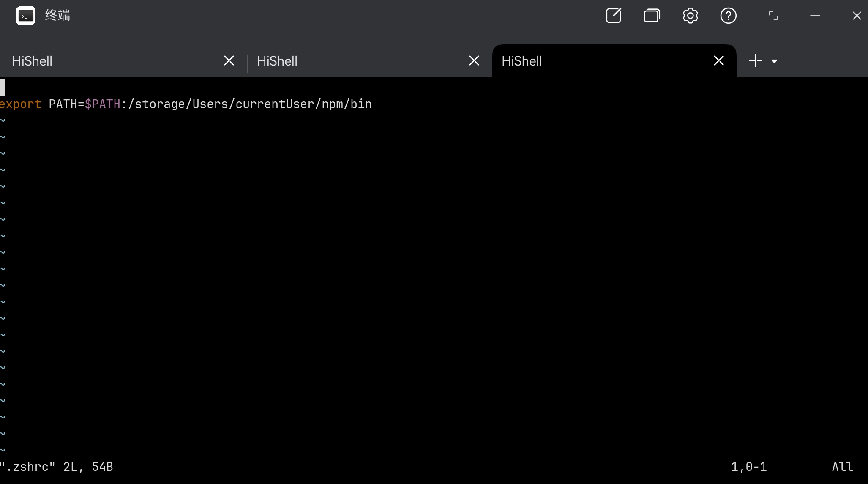Toggle fullscreen with corner brackets icon
Viewport: 868px width, 484px height.
[x=773, y=16]
